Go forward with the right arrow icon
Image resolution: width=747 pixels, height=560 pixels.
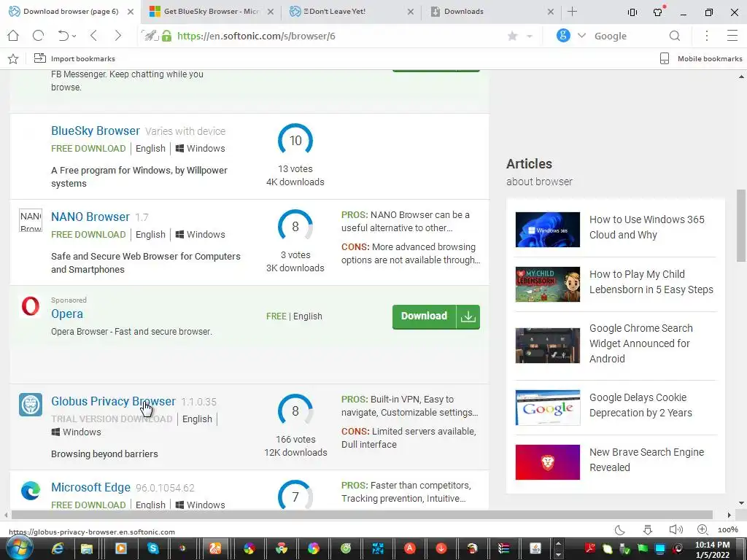coord(117,36)
